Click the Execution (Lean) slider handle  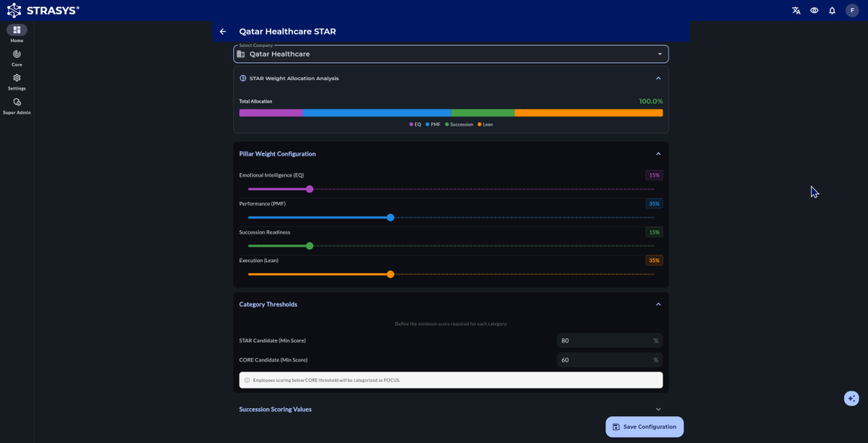coord(391,274)
